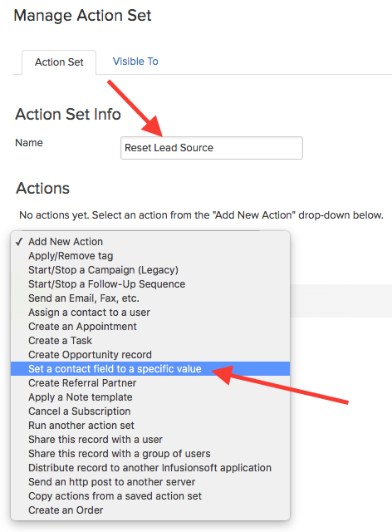The height and width of the screenshot is (532, 392).
Task: Open the Action Set tab
Action: [x=59, y=62]
